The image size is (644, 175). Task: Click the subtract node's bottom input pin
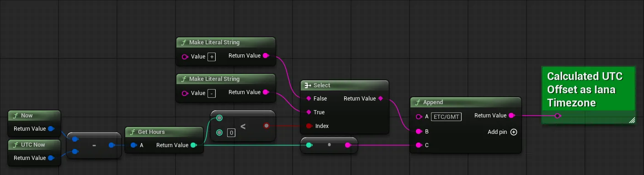[75, 152]
